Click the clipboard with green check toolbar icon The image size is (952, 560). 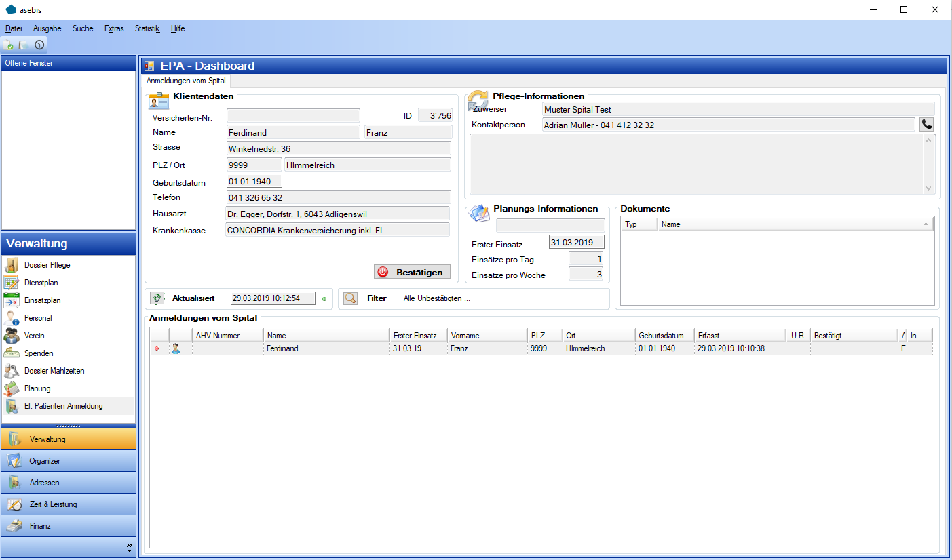tap(9, 45)
